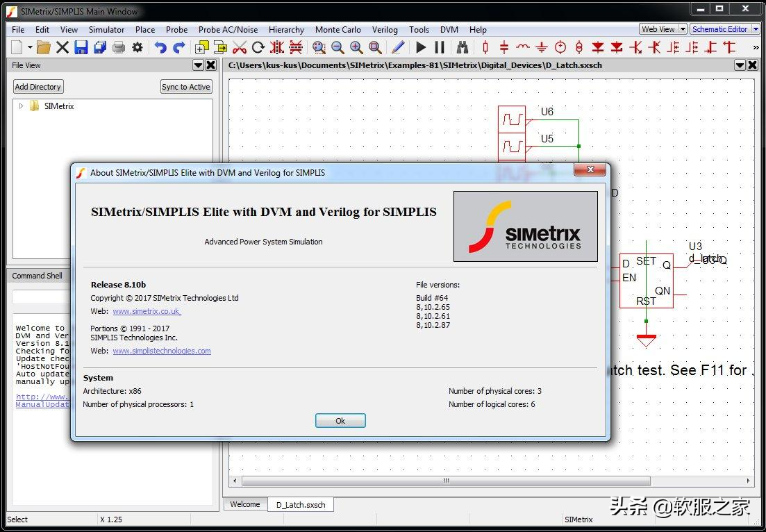The width and height of the screenshot is (766, 532).
Task: Select the red ground symbol in the schematic
Action: (x=646, y=340)
